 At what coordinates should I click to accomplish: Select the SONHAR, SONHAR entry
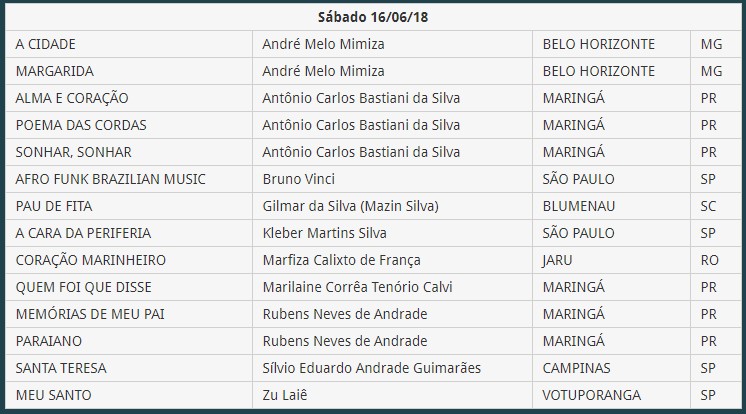click(73, 152)
